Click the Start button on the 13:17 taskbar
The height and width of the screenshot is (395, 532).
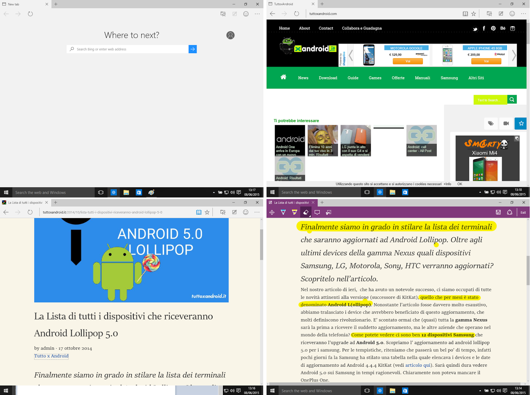tap(6, 193)
